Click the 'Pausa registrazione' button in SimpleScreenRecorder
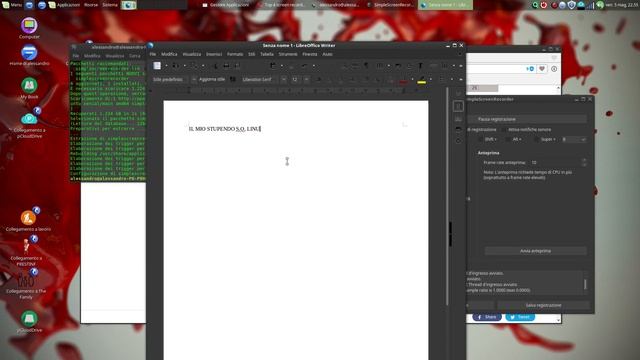Image resolution: width=640 pixels, height=360 pixels. click(527, 119)
